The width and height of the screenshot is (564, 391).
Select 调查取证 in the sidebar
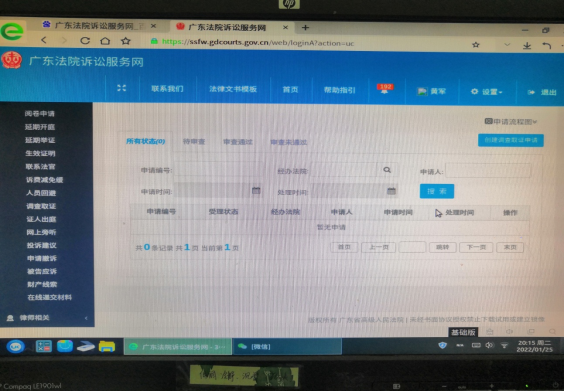pos(41,206)
